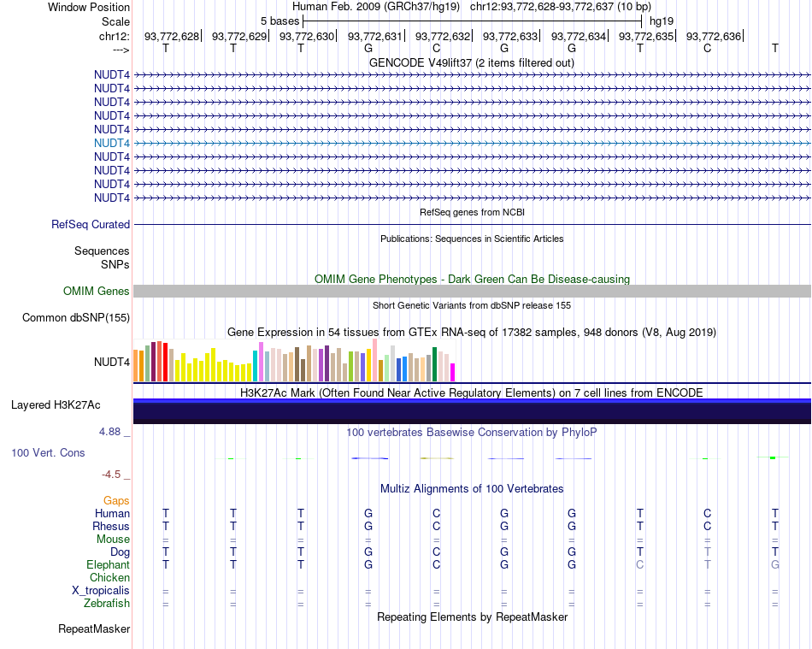
Task: Select the Zebrafish species row label
Action: pos(107,604)
